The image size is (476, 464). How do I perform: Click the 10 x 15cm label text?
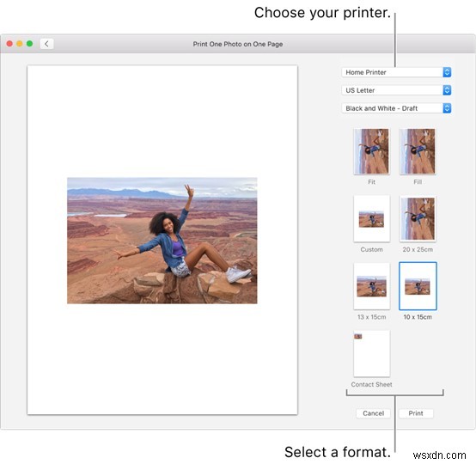[x=418, y=317]
